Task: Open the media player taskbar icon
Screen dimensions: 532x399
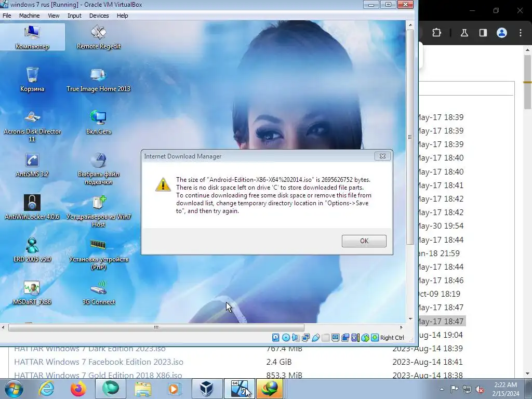Action: click(x=175, y=389)
